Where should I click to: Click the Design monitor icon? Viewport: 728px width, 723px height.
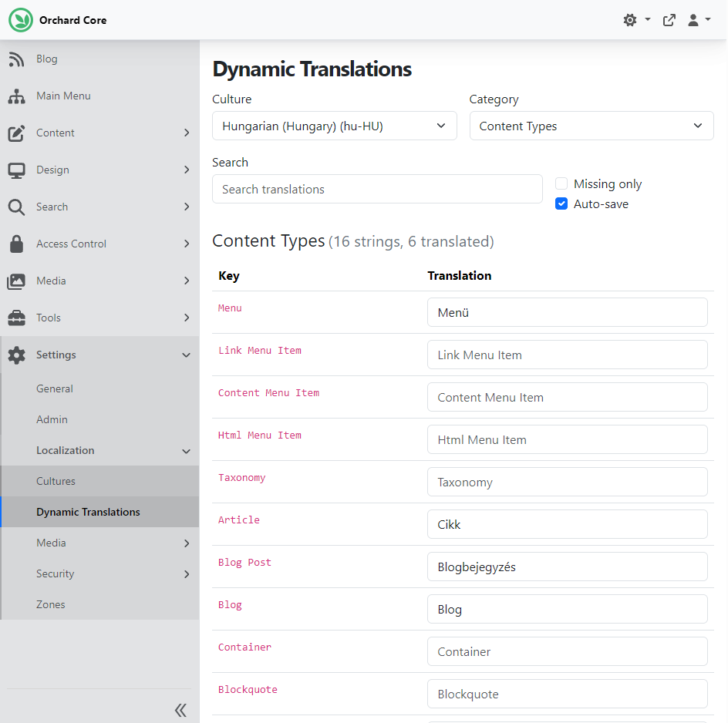[x=16, y=170]
